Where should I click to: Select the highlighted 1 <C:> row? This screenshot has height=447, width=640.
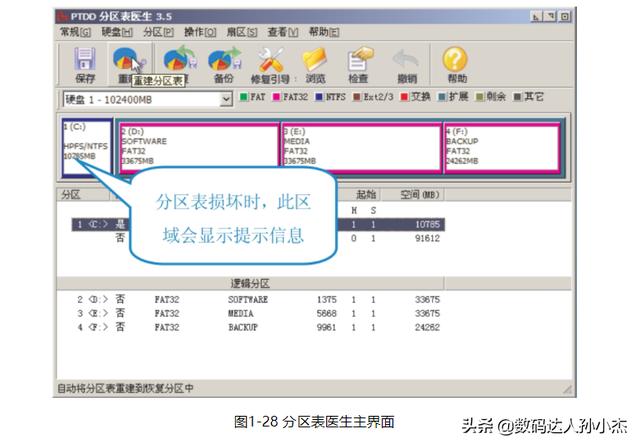(258, 225)
